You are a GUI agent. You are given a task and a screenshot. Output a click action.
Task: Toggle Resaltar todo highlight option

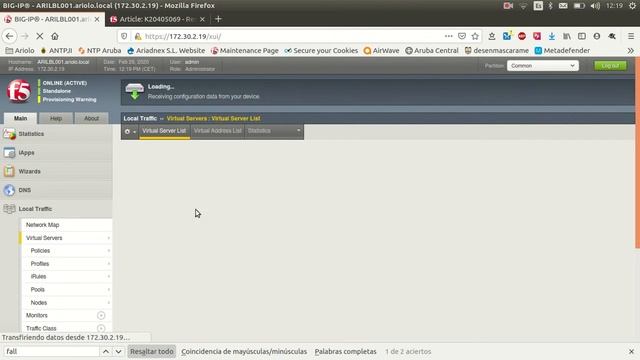point(152,351)
